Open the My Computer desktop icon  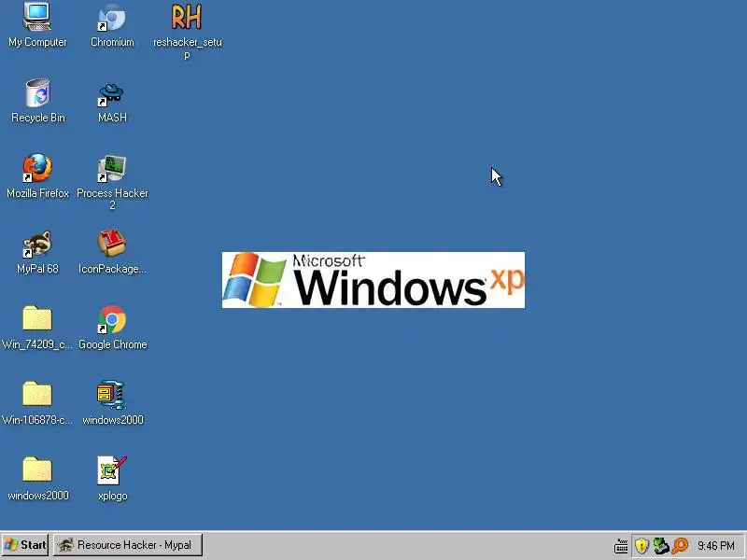pos(37,17)
